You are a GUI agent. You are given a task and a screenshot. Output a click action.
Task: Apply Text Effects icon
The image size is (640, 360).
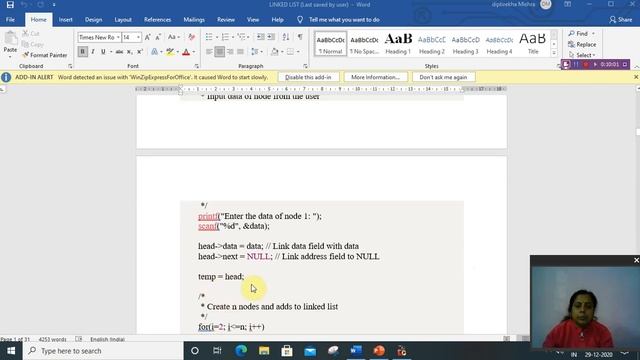tap(154, 52)
